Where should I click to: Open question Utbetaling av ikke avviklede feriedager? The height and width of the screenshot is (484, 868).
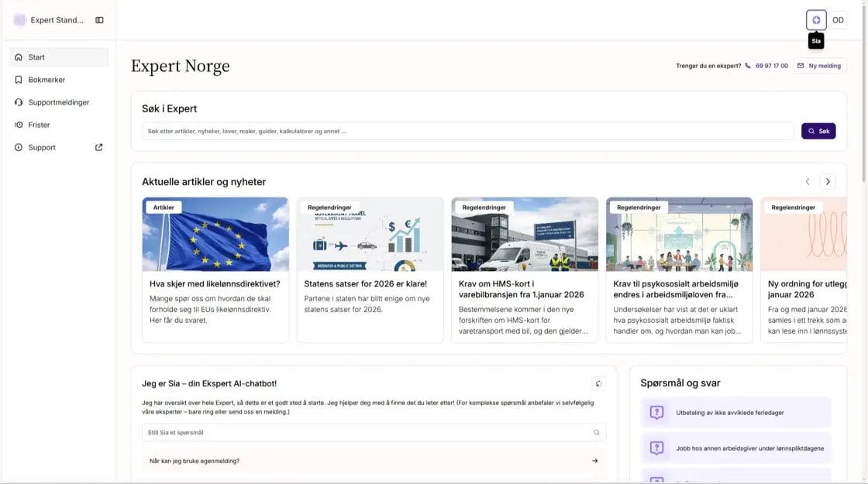pos(735,412)
